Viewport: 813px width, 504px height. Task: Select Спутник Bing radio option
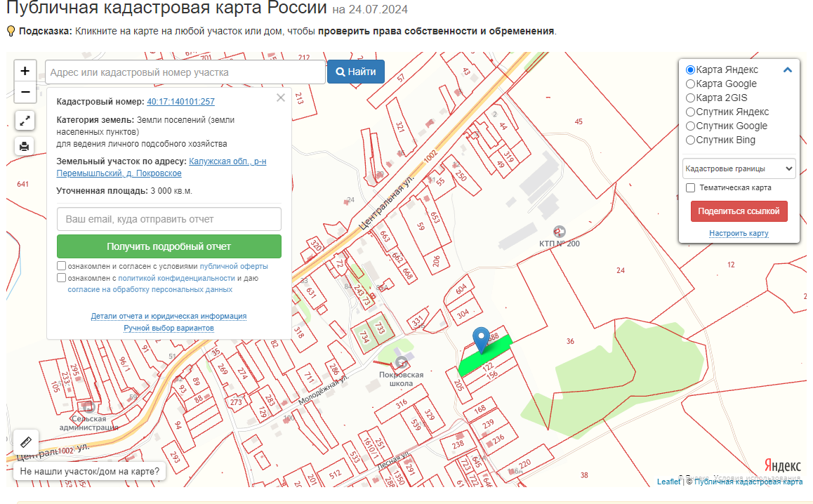coord(690,140)
